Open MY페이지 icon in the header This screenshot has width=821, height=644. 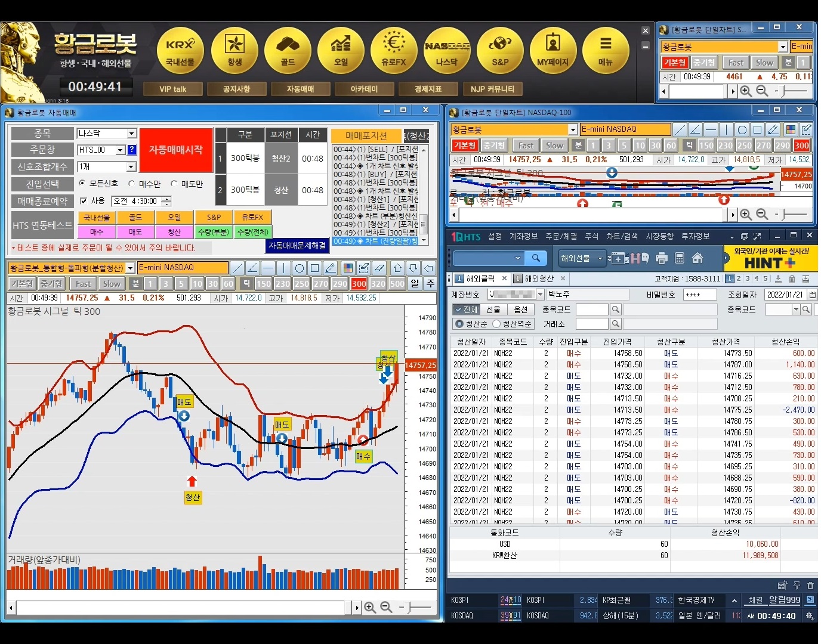[x=553, y=50]
